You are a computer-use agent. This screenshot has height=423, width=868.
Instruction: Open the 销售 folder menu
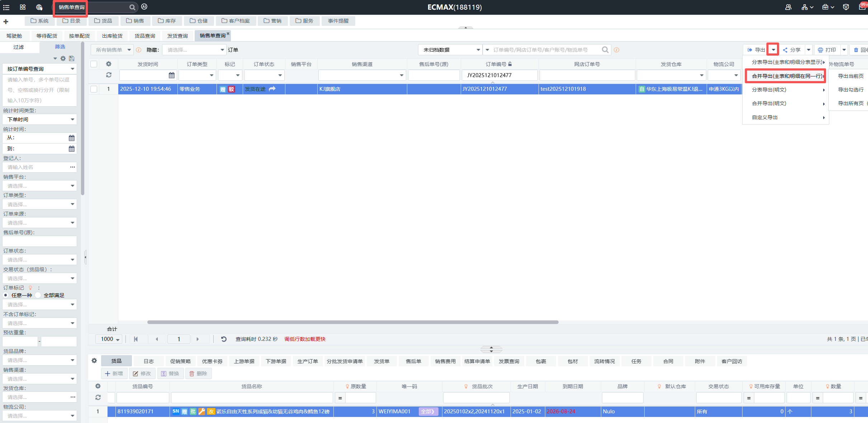tap(135, 21)
